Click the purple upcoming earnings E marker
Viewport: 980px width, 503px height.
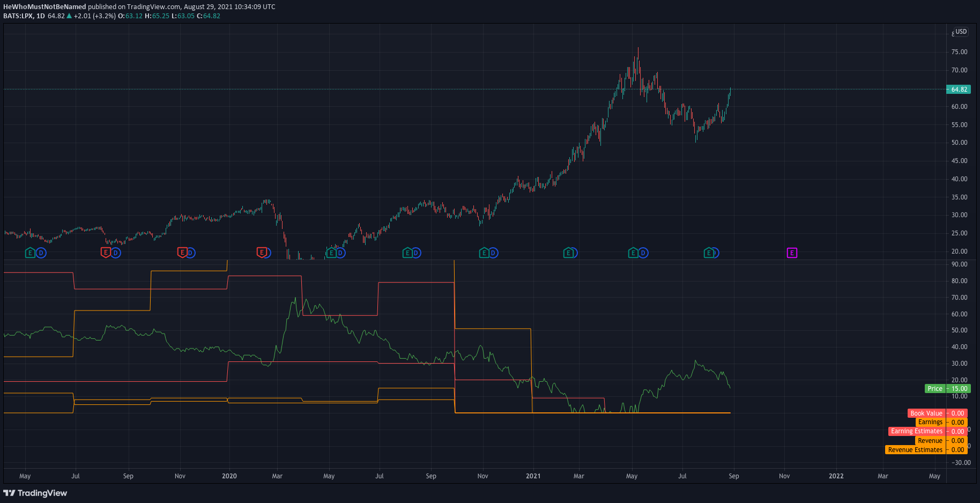coord(792,253)
